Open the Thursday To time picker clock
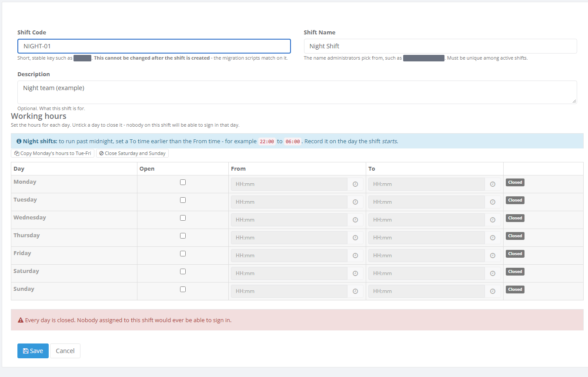588x377 pixels. point(493,238)
